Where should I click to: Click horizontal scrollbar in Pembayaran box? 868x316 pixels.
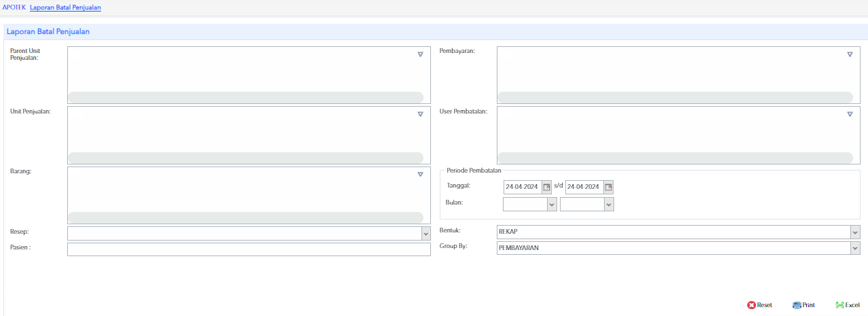click(675, 97)
